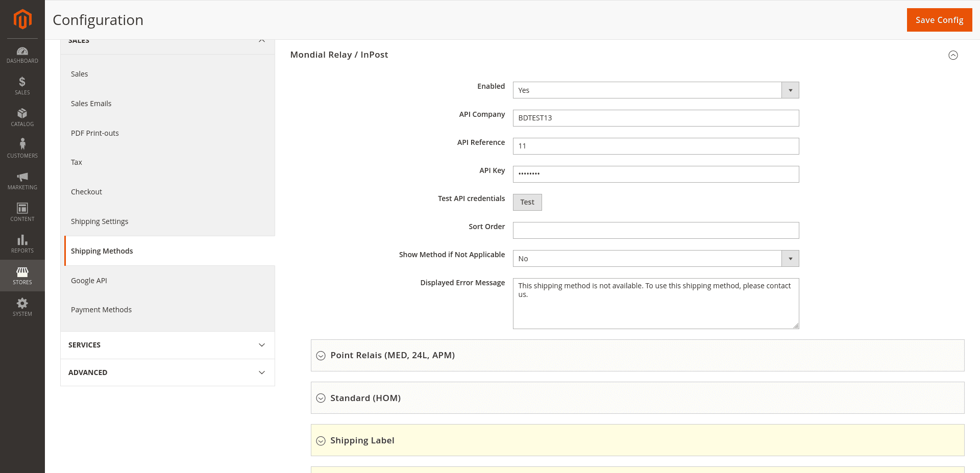Open the System gear icon
Image resolution: width=980 pixels, height=473 pixels.
22,307
